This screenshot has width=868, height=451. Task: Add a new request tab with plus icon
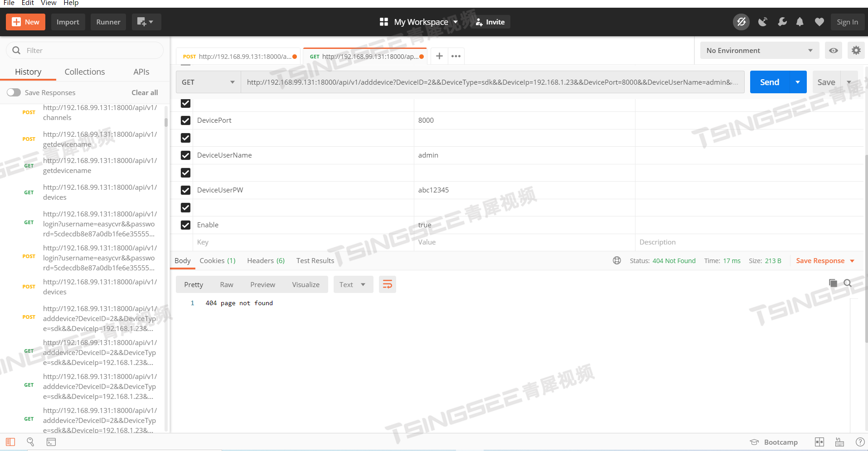pos(439,56)
